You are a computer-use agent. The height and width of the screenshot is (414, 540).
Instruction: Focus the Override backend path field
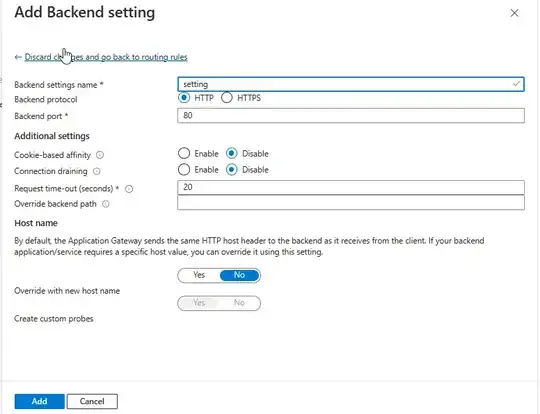click(x=351, y=203)
